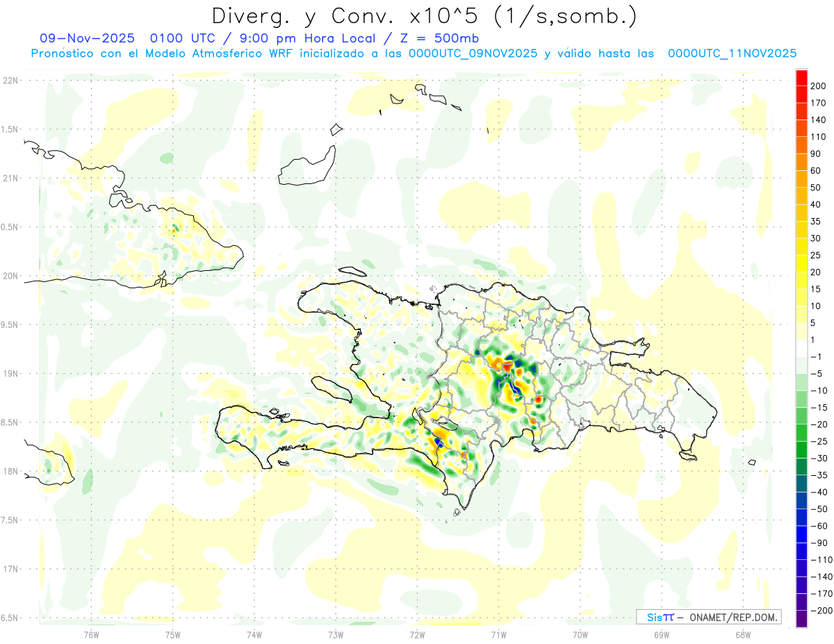Click the -20 value on the color scale

[818, 424]
